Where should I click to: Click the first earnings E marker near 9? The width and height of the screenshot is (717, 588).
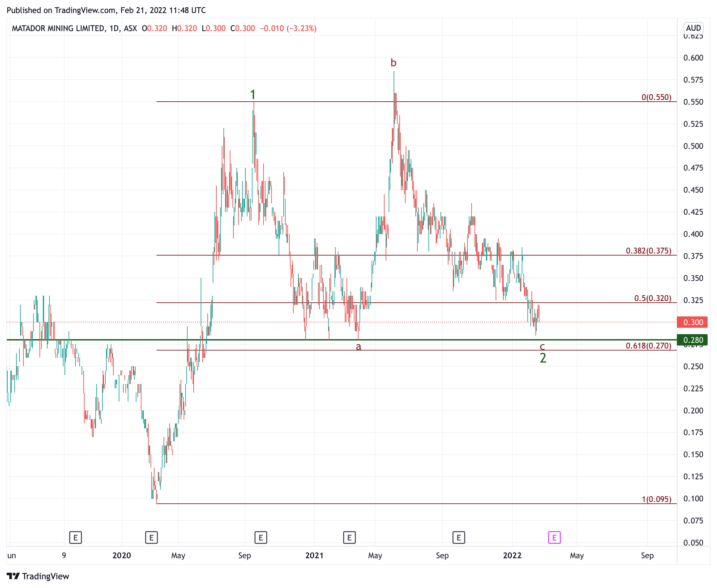click(x=75, y=537)
